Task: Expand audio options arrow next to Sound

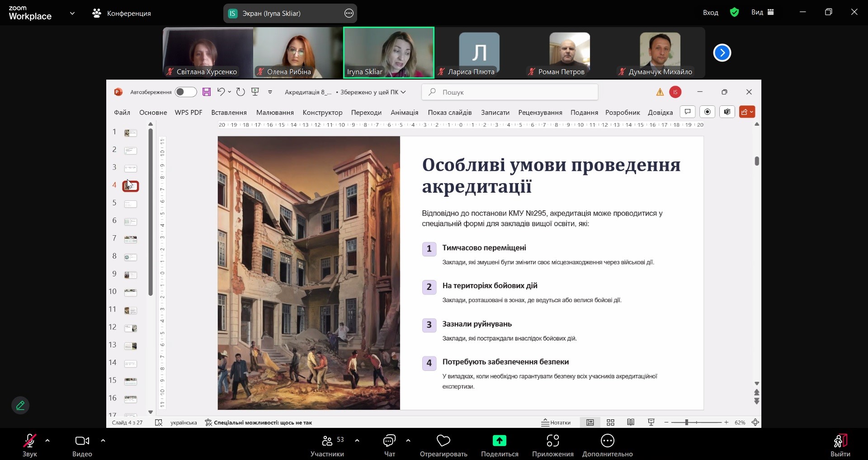Action: tap(47, 441)
